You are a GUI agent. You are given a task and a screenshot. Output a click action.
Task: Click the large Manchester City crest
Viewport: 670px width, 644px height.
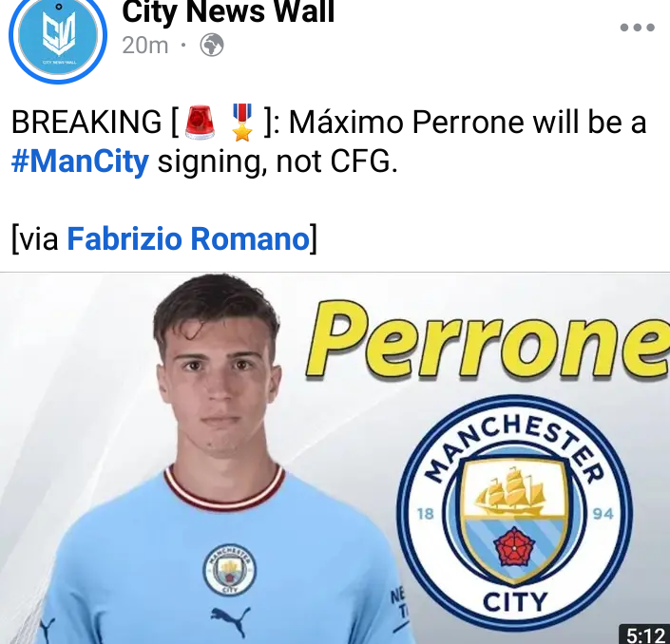(x=514, y=513)
